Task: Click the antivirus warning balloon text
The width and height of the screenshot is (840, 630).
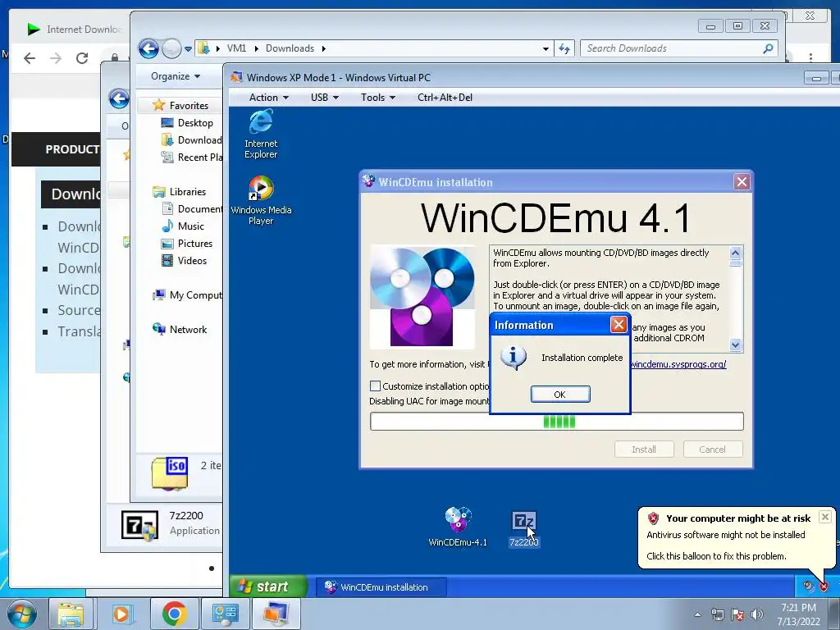Action: [725, 535]
